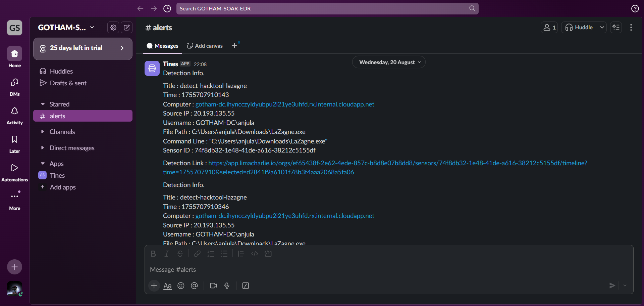
Task: Open the ordered list formatting option
Action: 211,254
